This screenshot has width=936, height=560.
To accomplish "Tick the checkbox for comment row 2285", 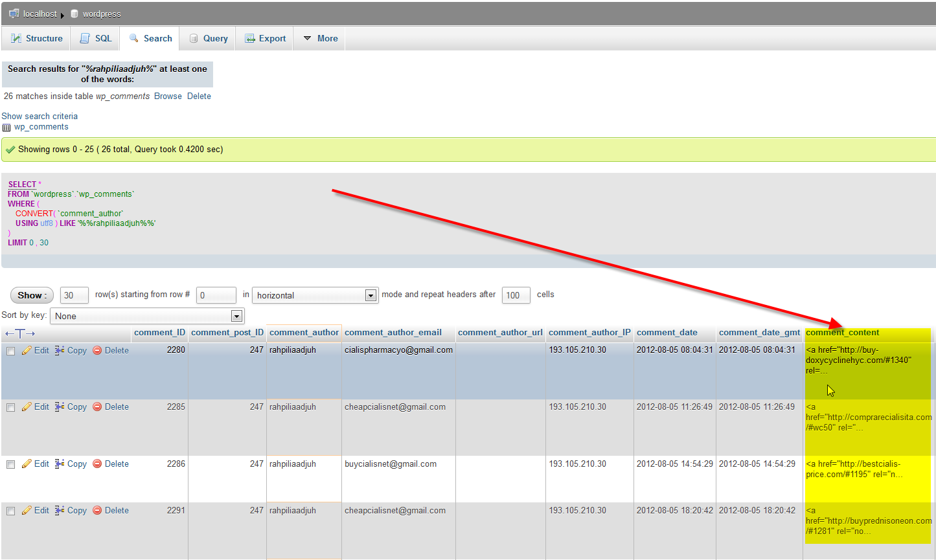I will 10,408.
